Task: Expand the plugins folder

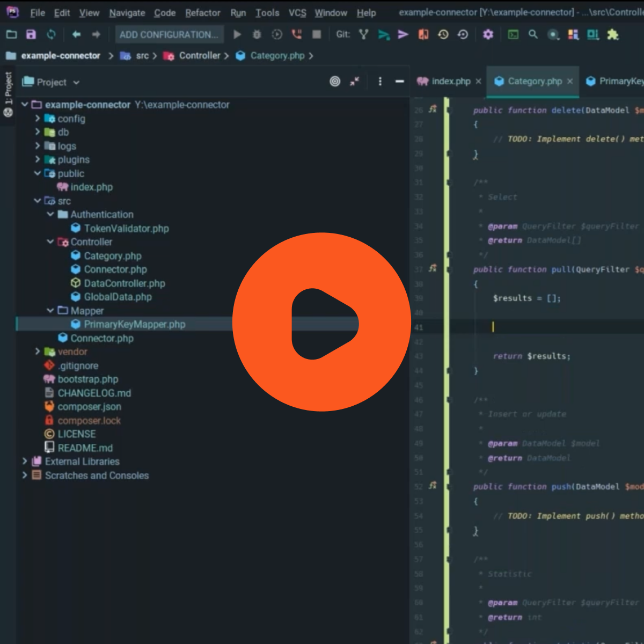Action: (x=38, y=159)
